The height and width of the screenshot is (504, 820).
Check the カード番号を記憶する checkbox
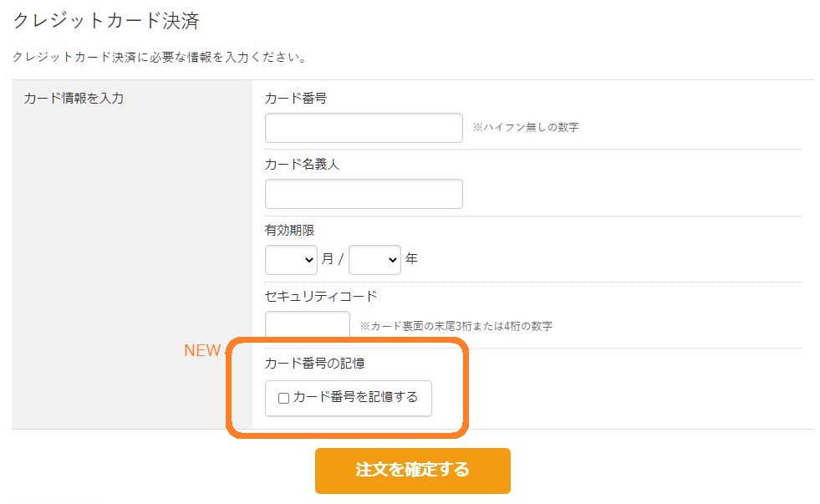284,399
